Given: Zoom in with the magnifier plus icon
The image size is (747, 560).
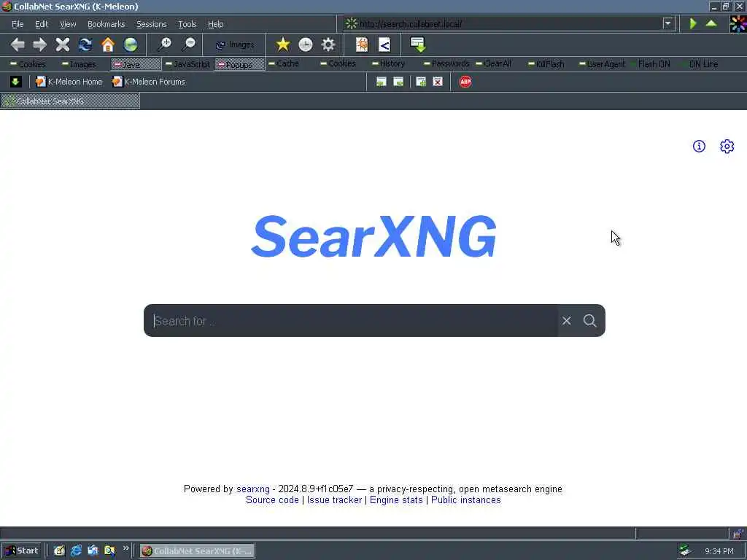Looking at the screenshot, I should click(x=164, y=44).
